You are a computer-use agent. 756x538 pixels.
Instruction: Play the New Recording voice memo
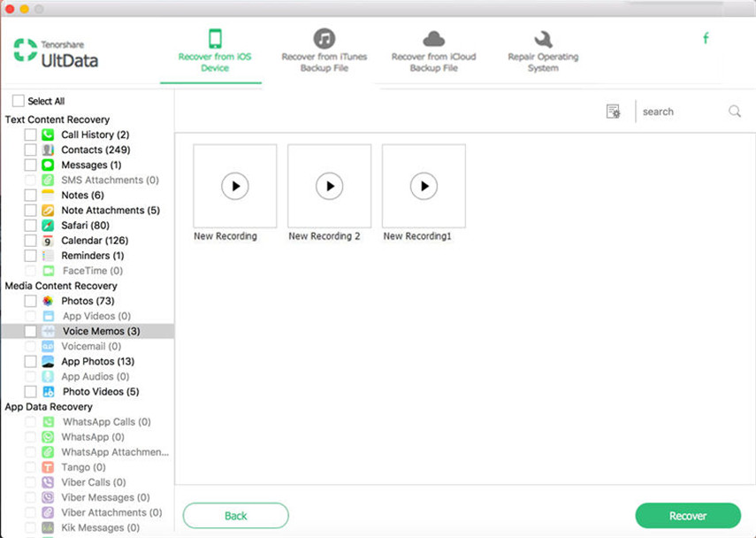pos(235,186)
